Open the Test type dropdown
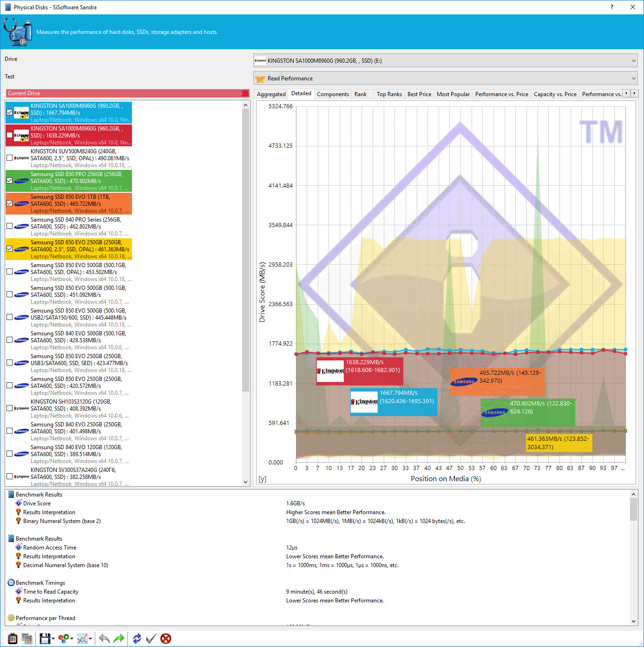644x647 pixels. pyautogui.click(x=446, y=78)
